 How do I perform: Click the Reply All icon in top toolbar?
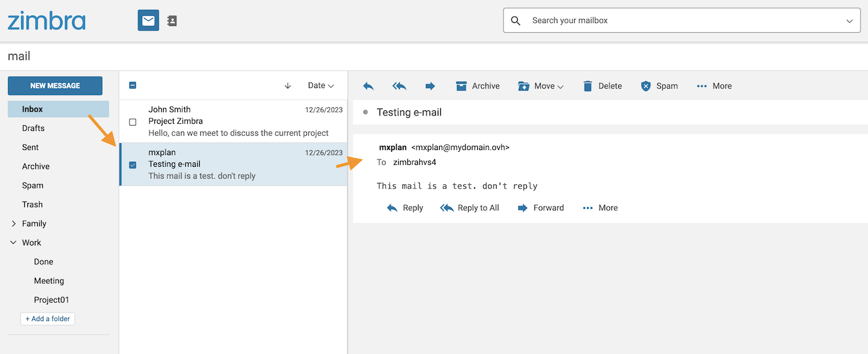[399, 86]
